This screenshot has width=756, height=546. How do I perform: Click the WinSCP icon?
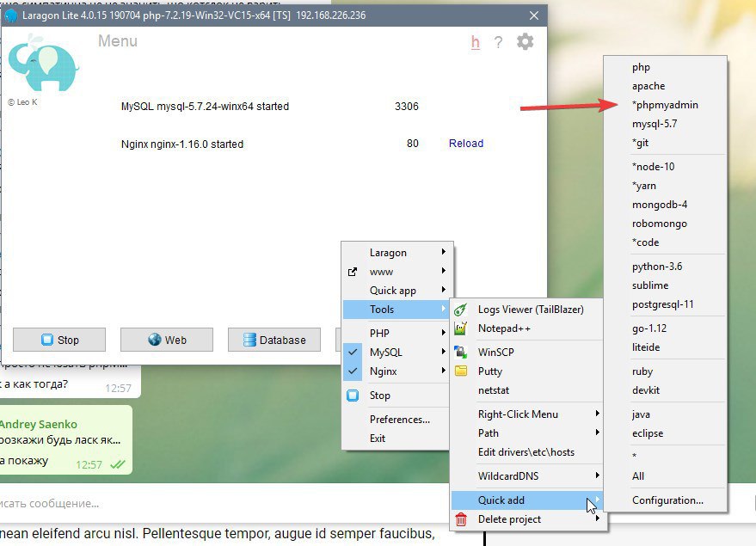click(x=461, y=353)
